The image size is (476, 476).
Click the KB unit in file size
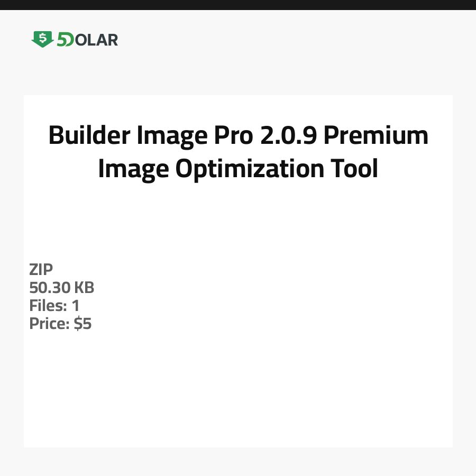coord(84,288)
